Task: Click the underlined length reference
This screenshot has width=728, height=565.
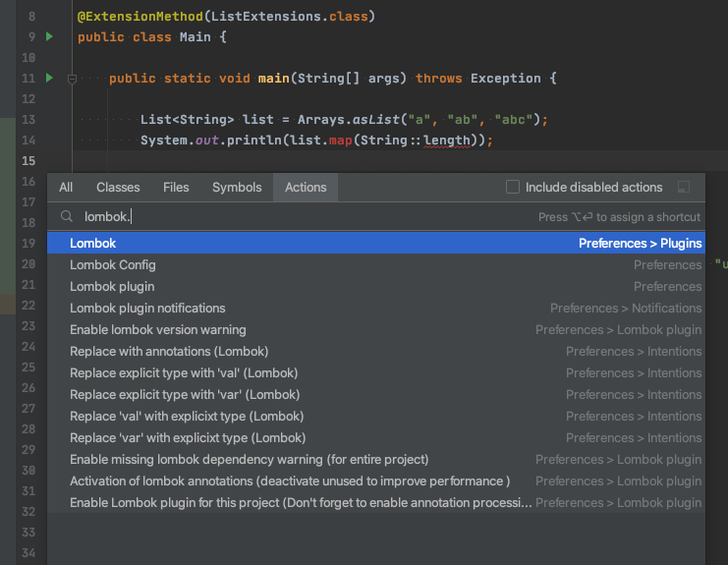Action: tap(447, 140)
